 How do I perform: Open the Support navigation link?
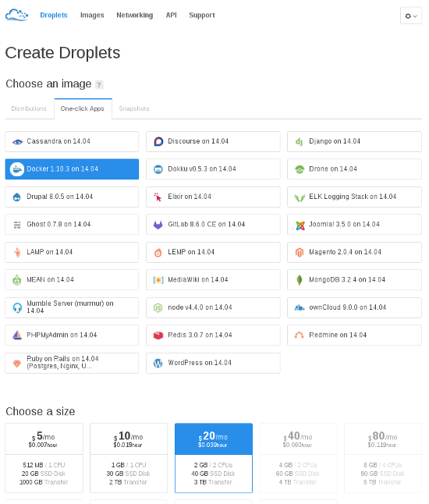202,15
